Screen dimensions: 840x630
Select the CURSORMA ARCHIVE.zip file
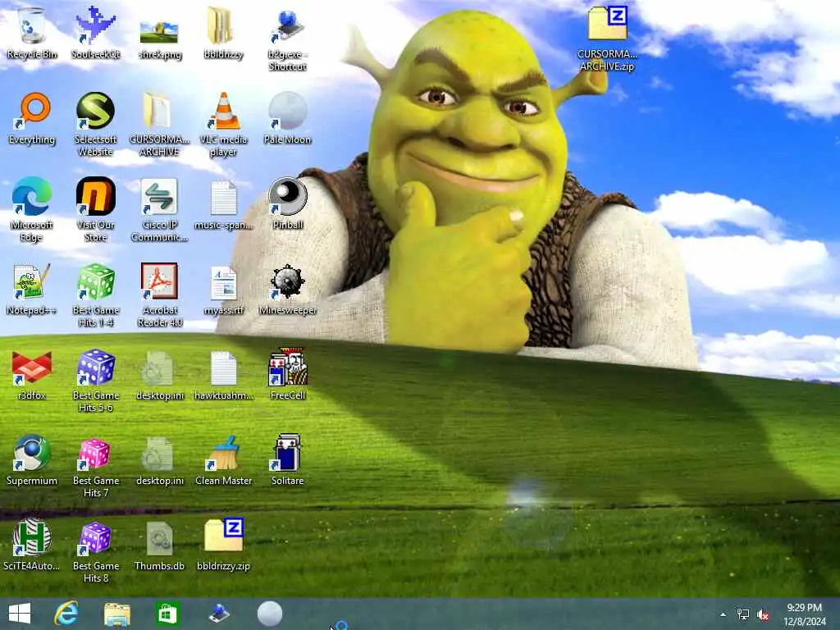pyautogui.click(x=607, y=39)
